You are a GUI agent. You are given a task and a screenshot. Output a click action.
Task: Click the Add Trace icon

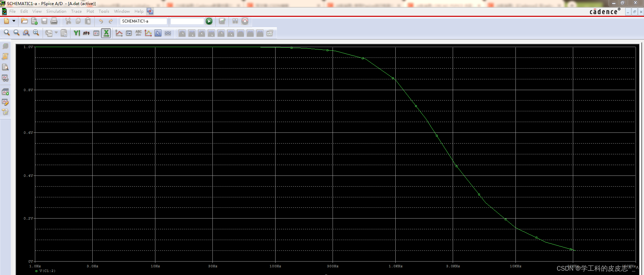[119, 33]
